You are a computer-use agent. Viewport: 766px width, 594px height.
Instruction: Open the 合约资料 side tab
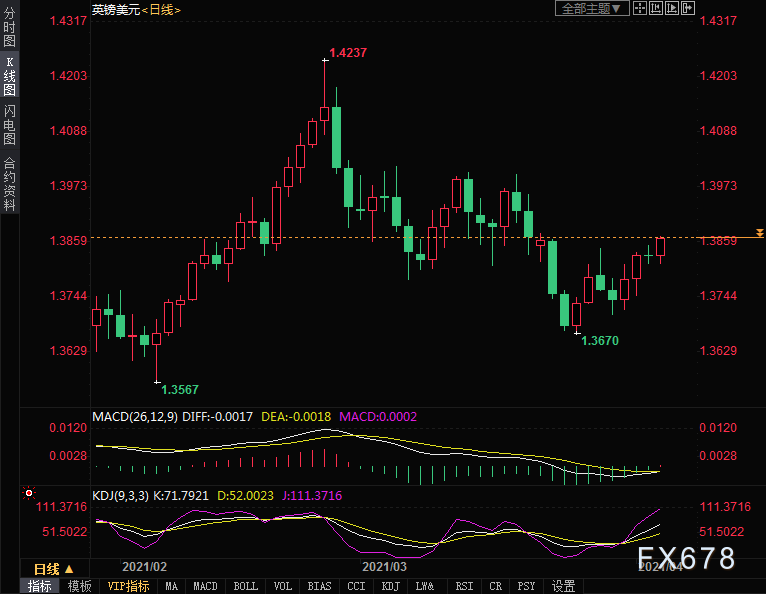(9, 183)
